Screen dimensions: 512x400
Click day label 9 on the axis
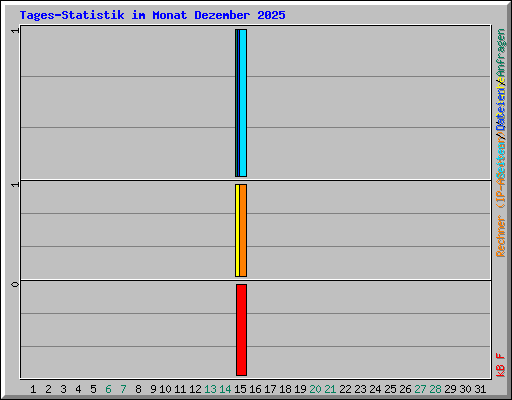point(153,389)
